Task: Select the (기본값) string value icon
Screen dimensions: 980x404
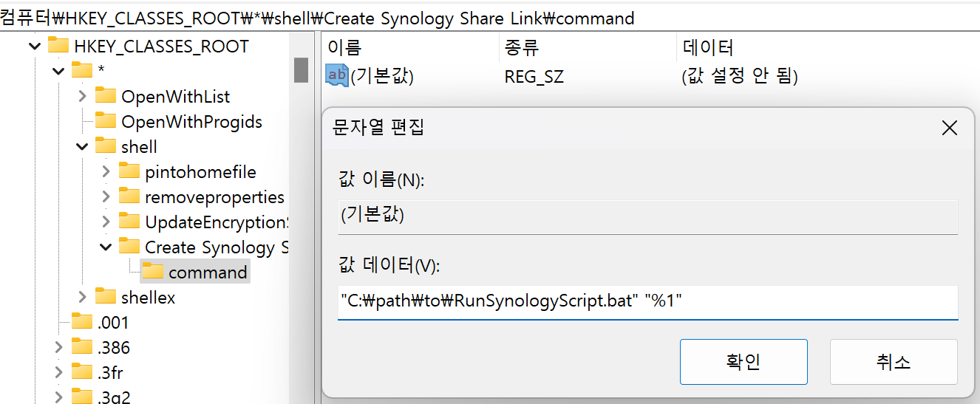Action: click(337, 75)
